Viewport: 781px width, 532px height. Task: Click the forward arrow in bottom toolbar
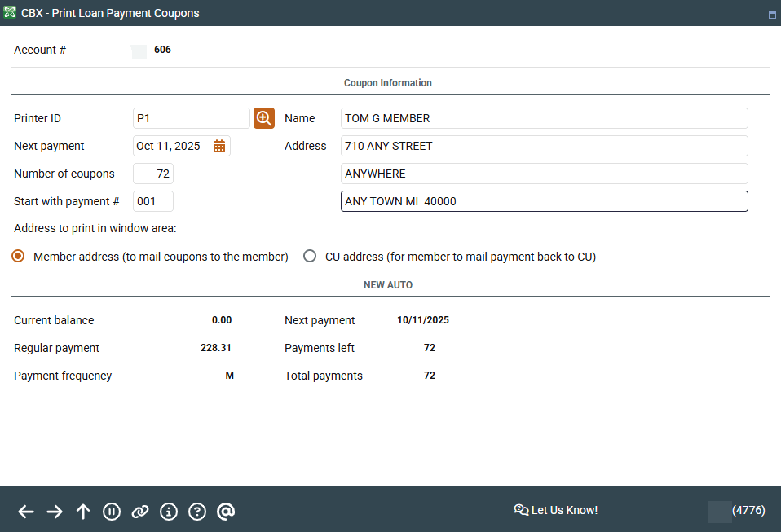pos(55,511)
